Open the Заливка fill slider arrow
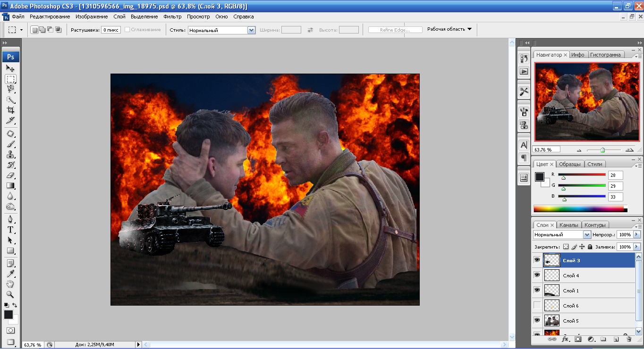 pos(637,247)
